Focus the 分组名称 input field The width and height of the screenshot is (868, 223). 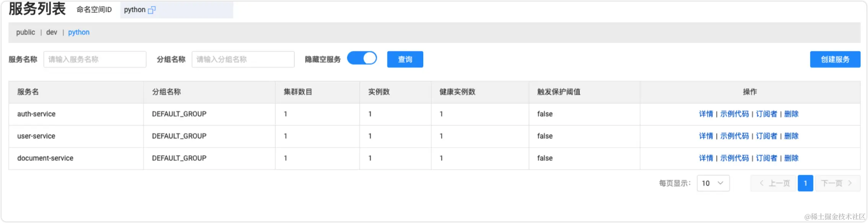point(243,59)
